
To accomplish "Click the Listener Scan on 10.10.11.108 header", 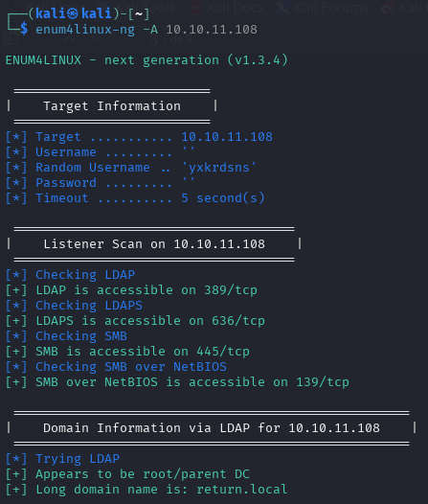I will tap(154, 244).
